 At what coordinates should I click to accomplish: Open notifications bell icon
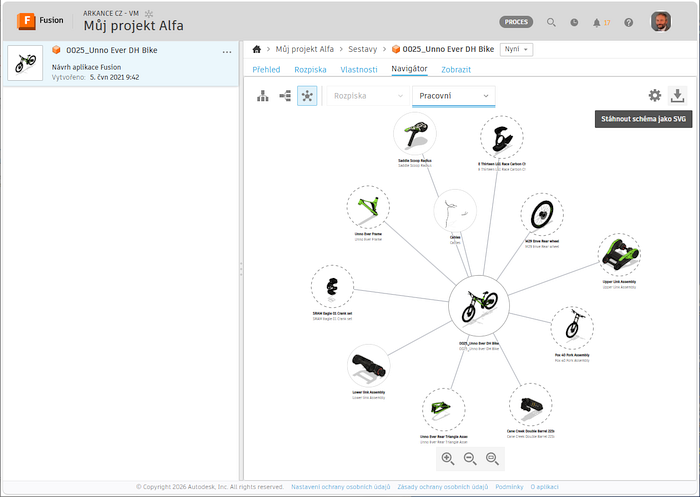pos(596,22)
